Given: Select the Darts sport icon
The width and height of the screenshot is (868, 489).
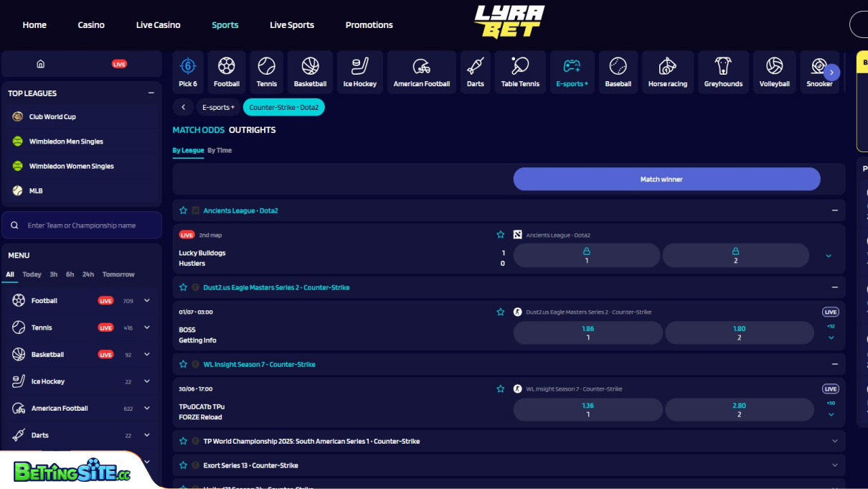Looking at the screenshot, I should [475, 71].
